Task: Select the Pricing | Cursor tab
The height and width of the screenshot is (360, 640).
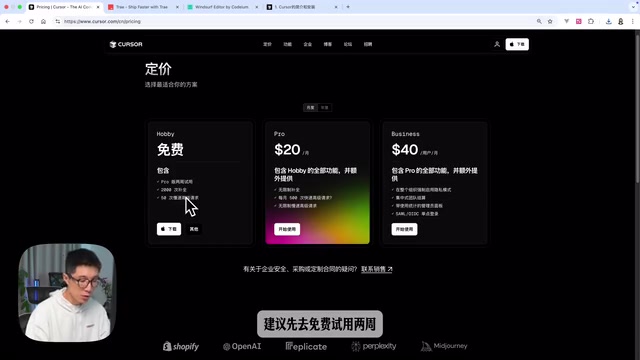Action: 64,7
